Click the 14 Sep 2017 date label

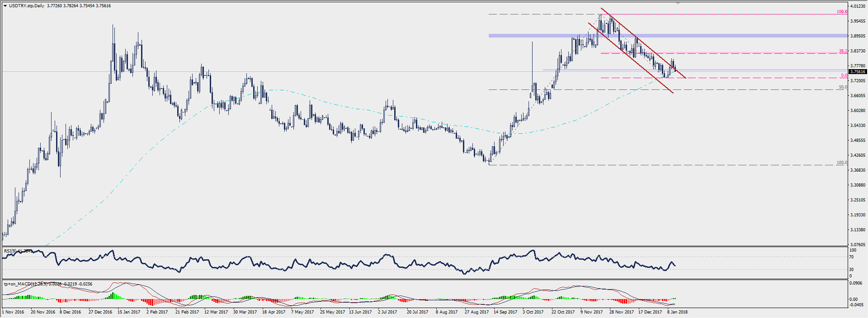tap(505, 312)
